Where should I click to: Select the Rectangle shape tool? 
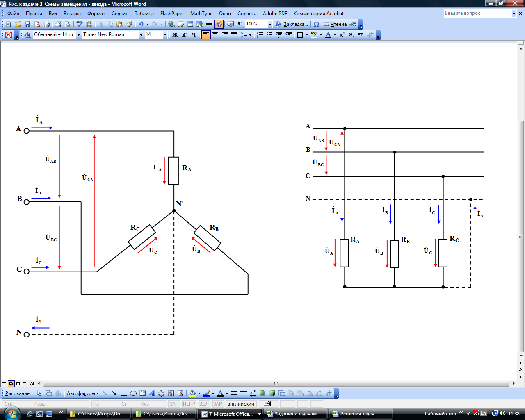pos(124,393)
